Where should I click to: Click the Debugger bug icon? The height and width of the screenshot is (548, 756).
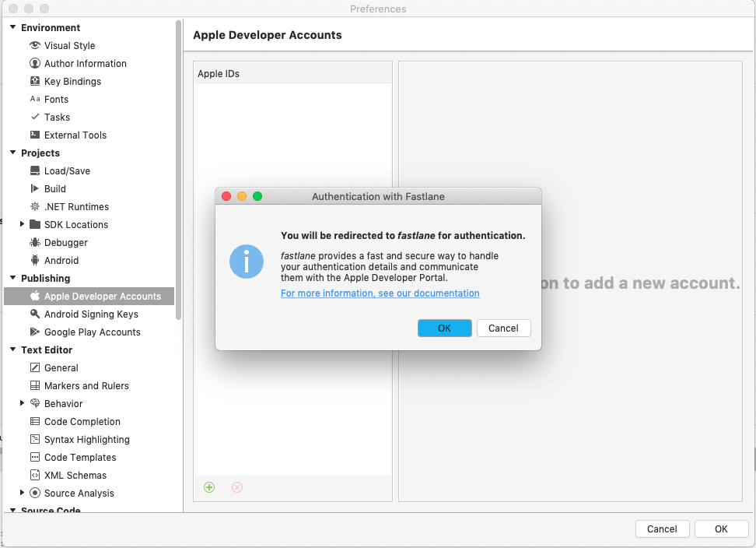pos(35,242)
